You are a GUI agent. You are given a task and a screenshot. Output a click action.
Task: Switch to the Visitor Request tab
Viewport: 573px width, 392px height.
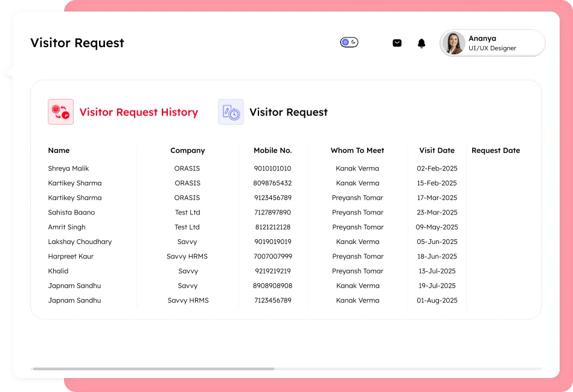[x=289, y=112]
